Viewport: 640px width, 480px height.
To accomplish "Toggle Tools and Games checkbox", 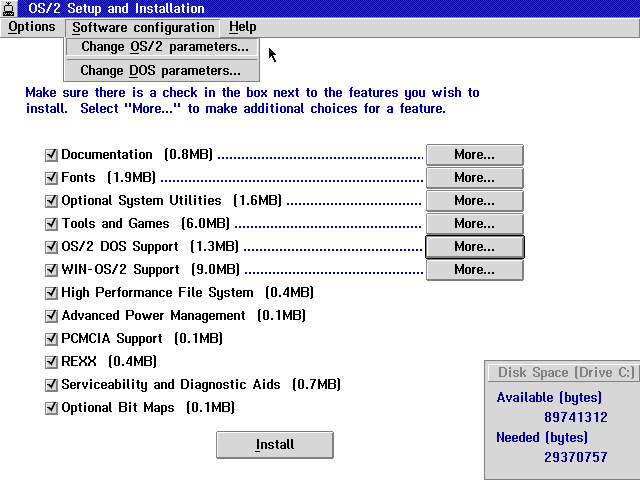I will 51,224.
